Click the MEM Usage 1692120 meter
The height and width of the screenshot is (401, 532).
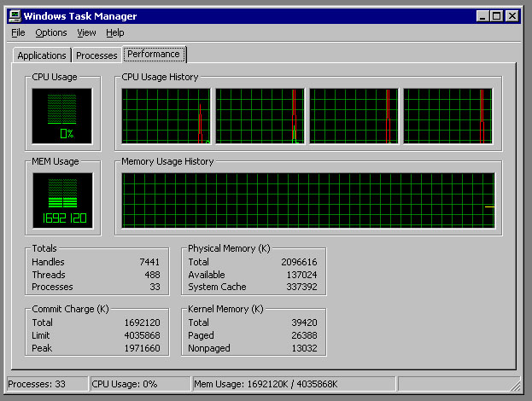(63, 200)
